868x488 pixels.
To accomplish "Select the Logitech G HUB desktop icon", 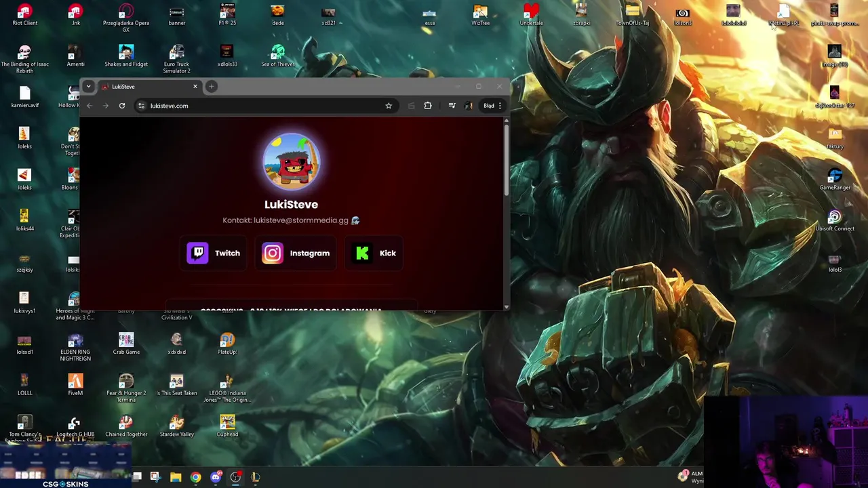I will point(75,426).
